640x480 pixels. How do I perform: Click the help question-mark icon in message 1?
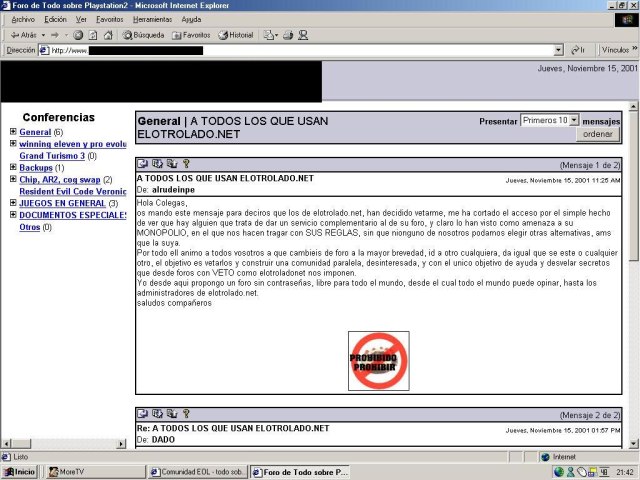[186, 164]
